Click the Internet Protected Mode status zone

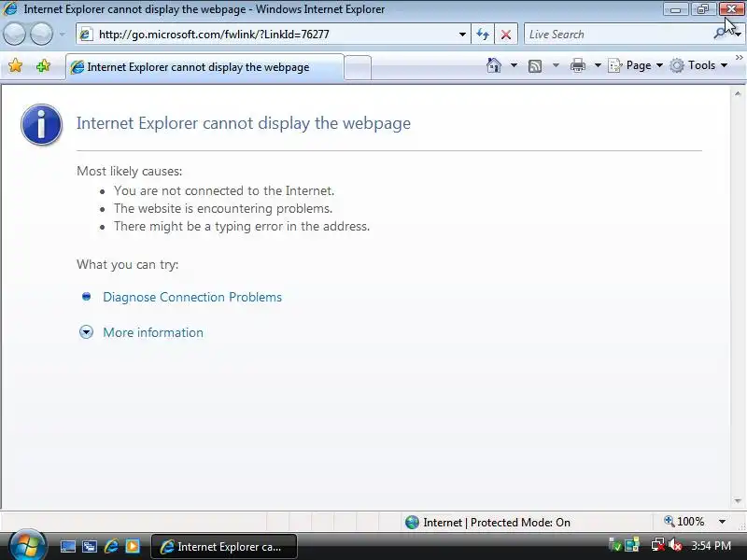coord(487,523)
